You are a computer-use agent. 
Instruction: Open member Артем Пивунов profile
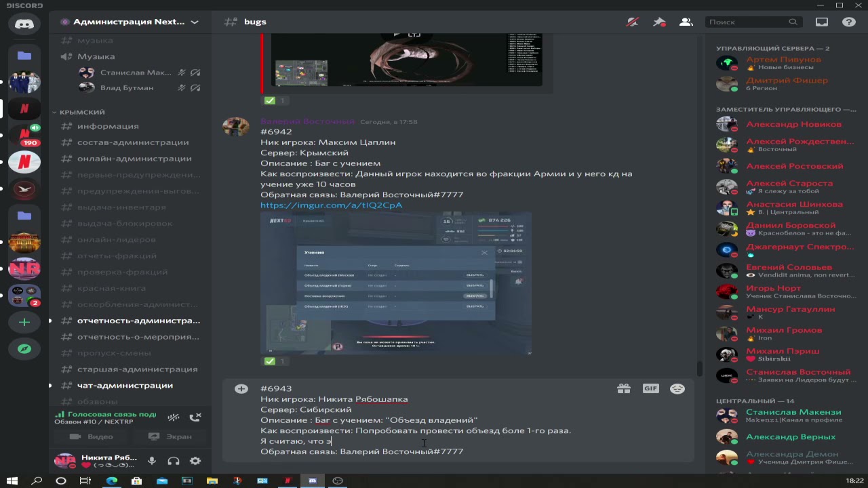click(x=787, y=64)
